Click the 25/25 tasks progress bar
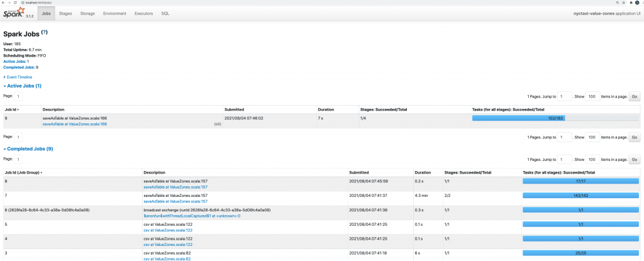 pyautogui.click(x=580, y=253)
